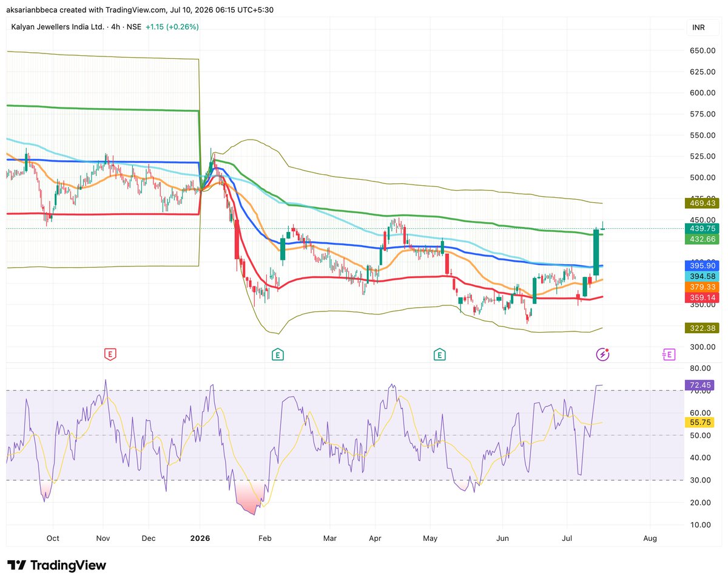Click the 10.00 RSI axis label
The image size is (728, 584).
pos(699,525)
